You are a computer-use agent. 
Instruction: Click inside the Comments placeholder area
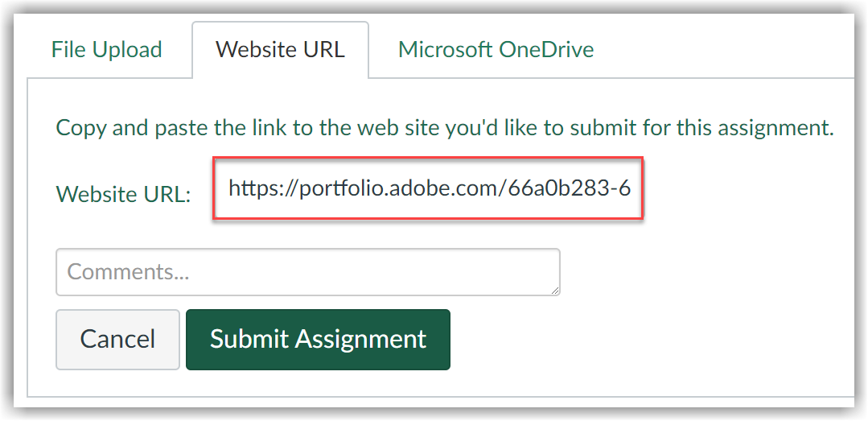pyautogui.click(x=129, y=271)
